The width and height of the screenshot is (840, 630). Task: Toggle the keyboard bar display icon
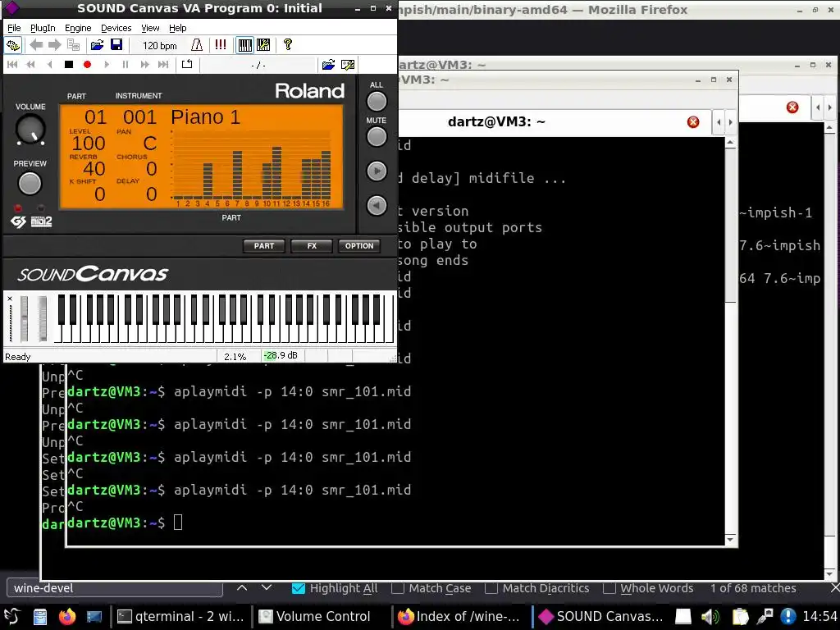244,46
